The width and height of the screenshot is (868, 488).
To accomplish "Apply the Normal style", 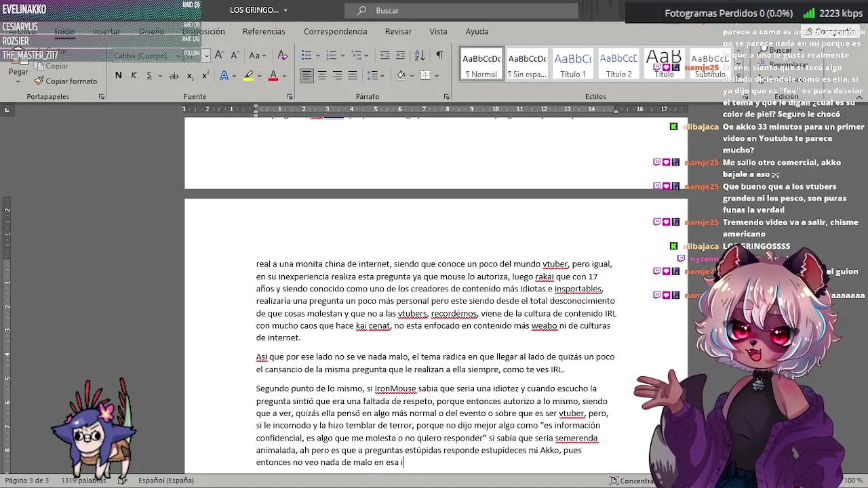I will [x=481, y=64].
